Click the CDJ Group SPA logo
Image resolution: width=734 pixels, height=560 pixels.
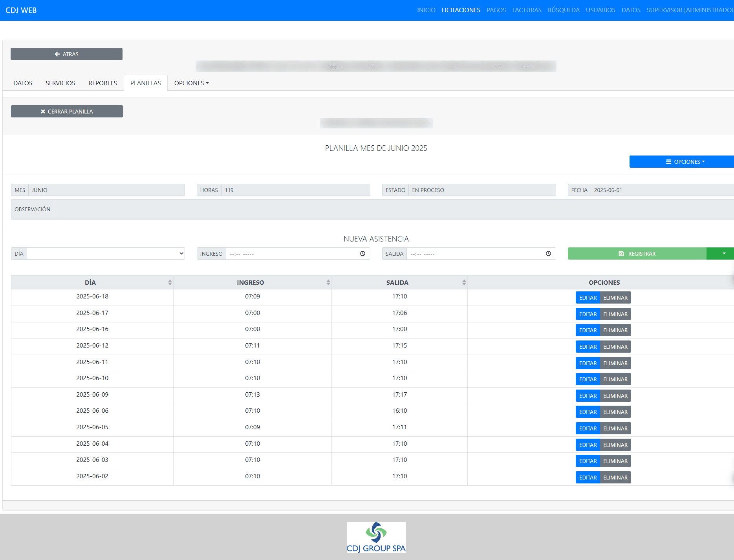(376, 537)
